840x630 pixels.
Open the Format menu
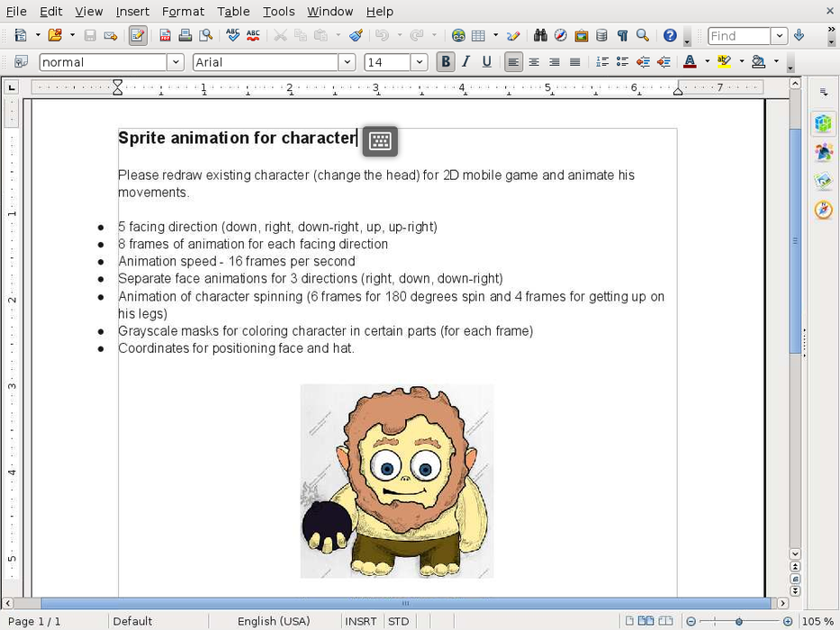coord(183,11)
